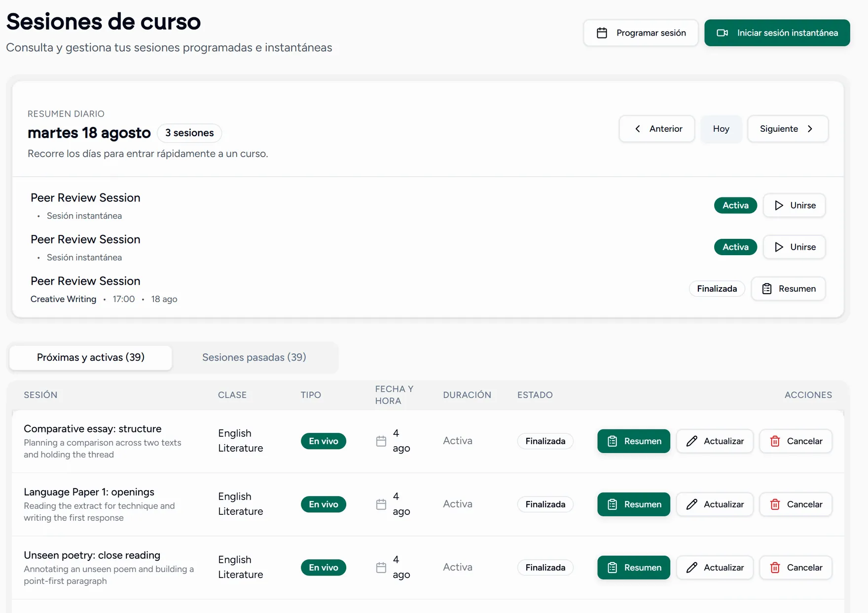Click the calendar icon in Programar sesión
Viewport: 868px width, 613px height.
(602, 33)
